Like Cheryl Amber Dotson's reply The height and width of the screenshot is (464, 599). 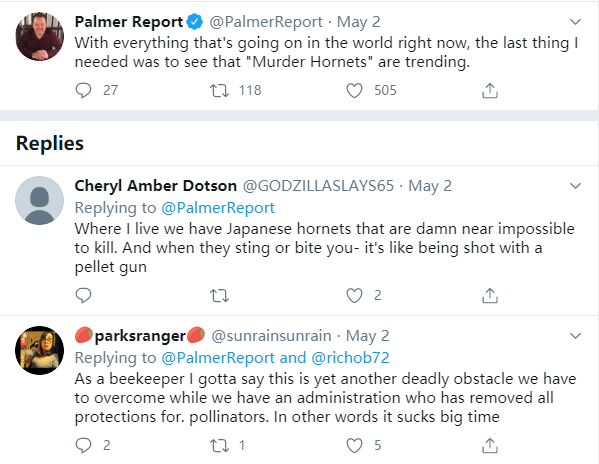coord(354,296)
